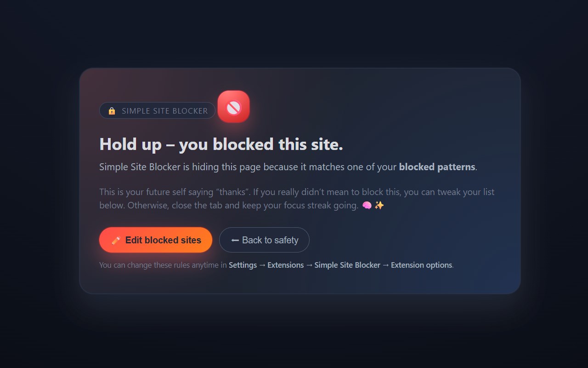588x368 pixels.
Task: Click 'Settings' in the footer path
Action: 243,265
